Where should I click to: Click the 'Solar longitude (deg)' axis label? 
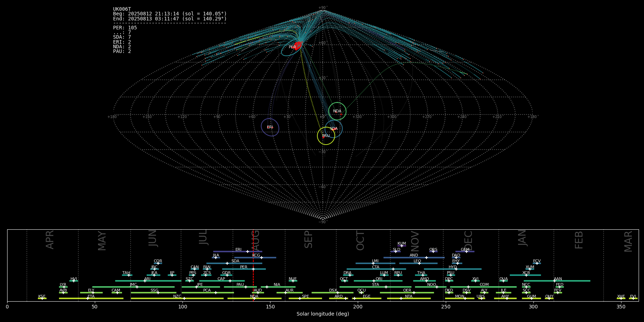click(323, 314)
